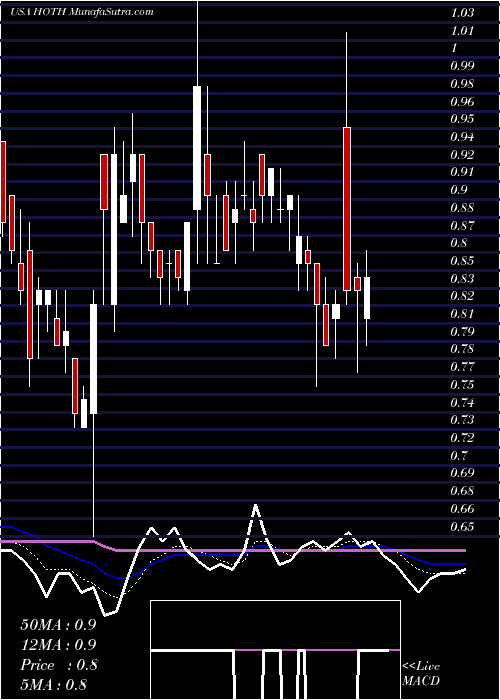Image resolution: width=500 pixels, height=700 pixels.
Task: Click the 0.88 price axis label
Action: pos(462,208)
